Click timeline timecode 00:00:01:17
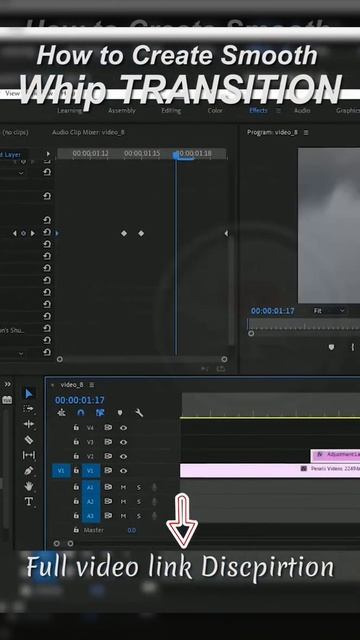Screen dimensions: 360x640 (x=80, y=400)
